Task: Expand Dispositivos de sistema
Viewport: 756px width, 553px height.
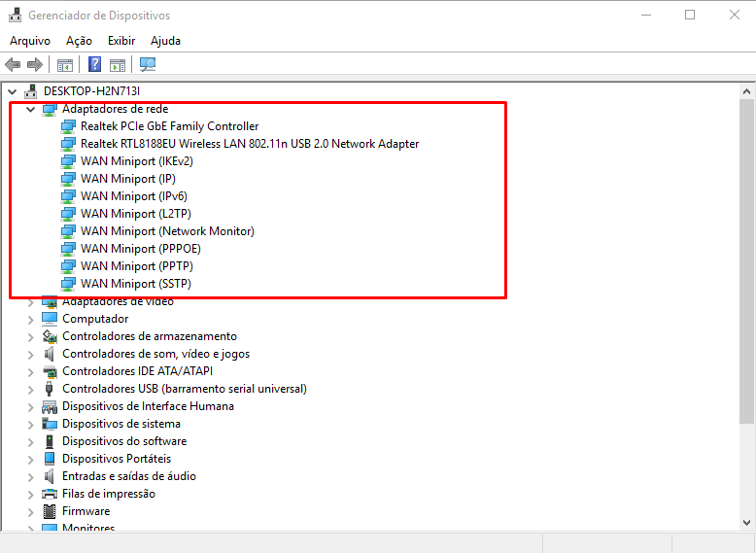Action: (x=31, y=425)
